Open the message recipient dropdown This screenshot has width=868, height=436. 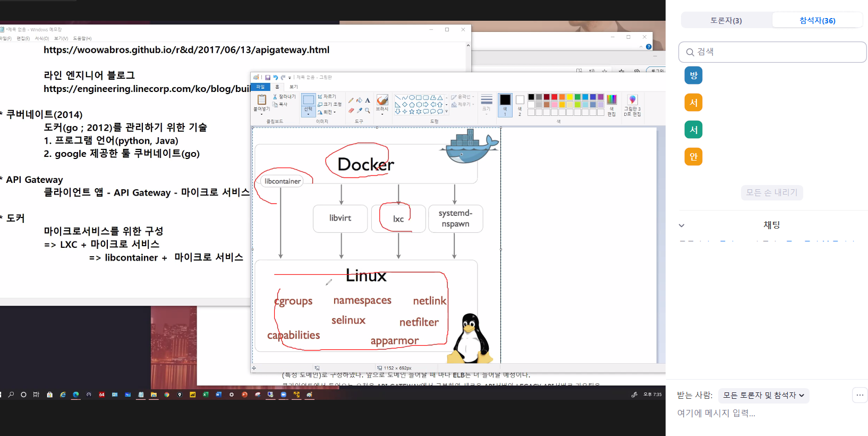coord(763,396)
